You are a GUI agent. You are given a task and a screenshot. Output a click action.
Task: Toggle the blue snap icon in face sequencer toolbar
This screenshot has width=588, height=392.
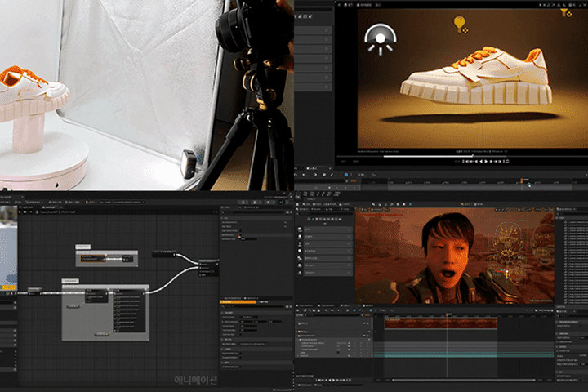pyautogui.click(x=371, y=310)
